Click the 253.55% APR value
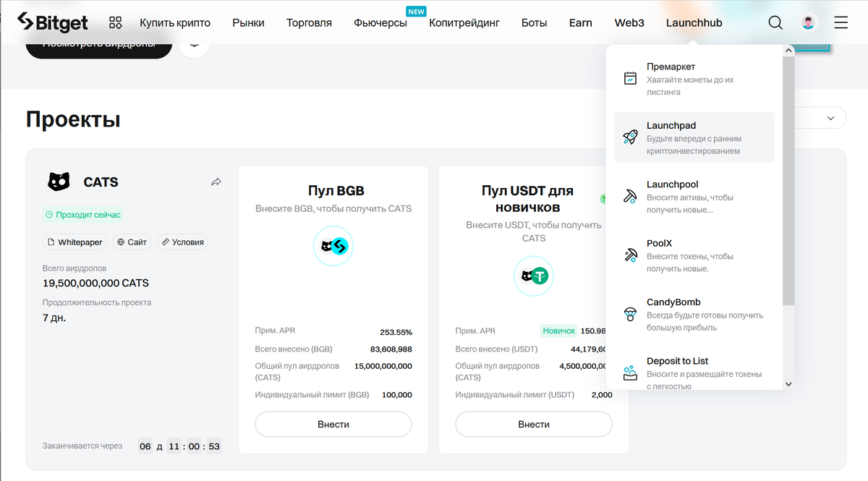868x481 pixels. (396, 333)
